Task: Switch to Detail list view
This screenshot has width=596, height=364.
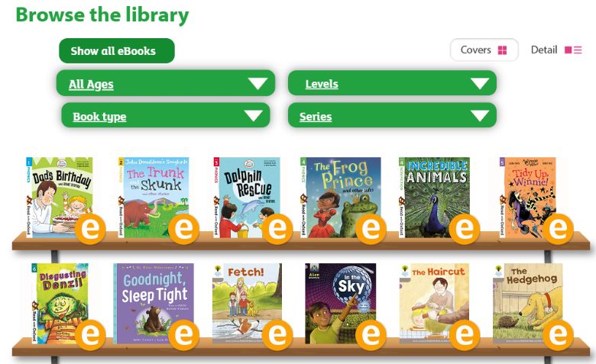Action: coord(556,50)
